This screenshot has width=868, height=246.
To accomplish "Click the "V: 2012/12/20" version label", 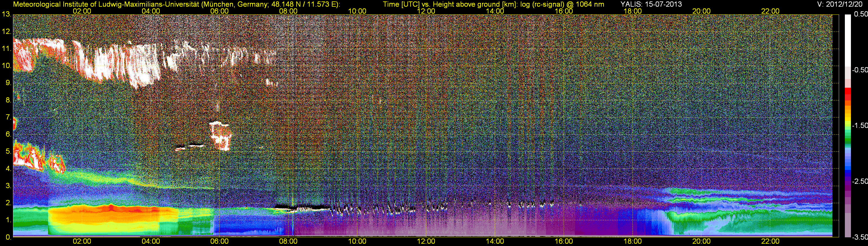I will coord(839,4).
